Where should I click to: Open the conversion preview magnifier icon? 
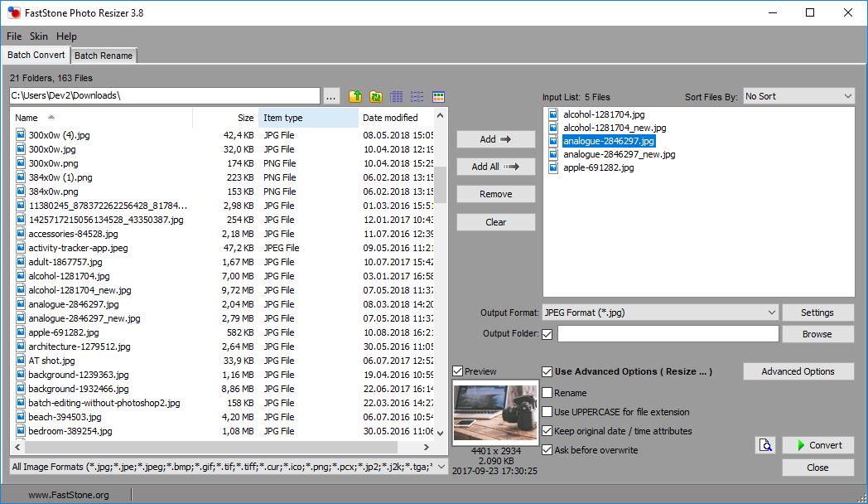(x=765, y=445)
